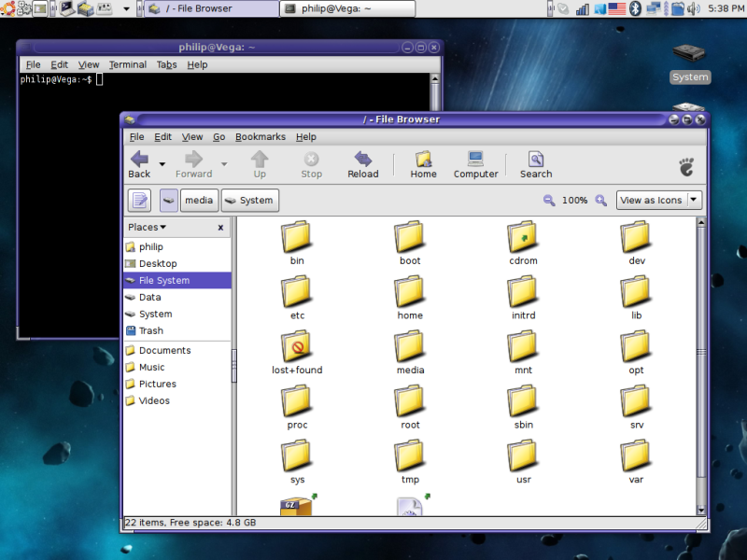Zoom out with the magnifier minus icon
The width and height of the screenshot is (747, 560).
(549, 201)
